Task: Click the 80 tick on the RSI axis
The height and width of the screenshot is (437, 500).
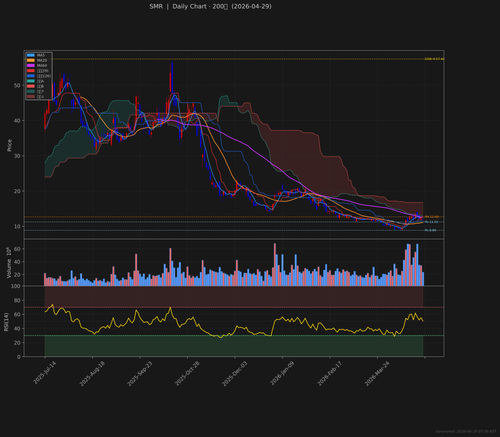Action: [x=17, y=300]
